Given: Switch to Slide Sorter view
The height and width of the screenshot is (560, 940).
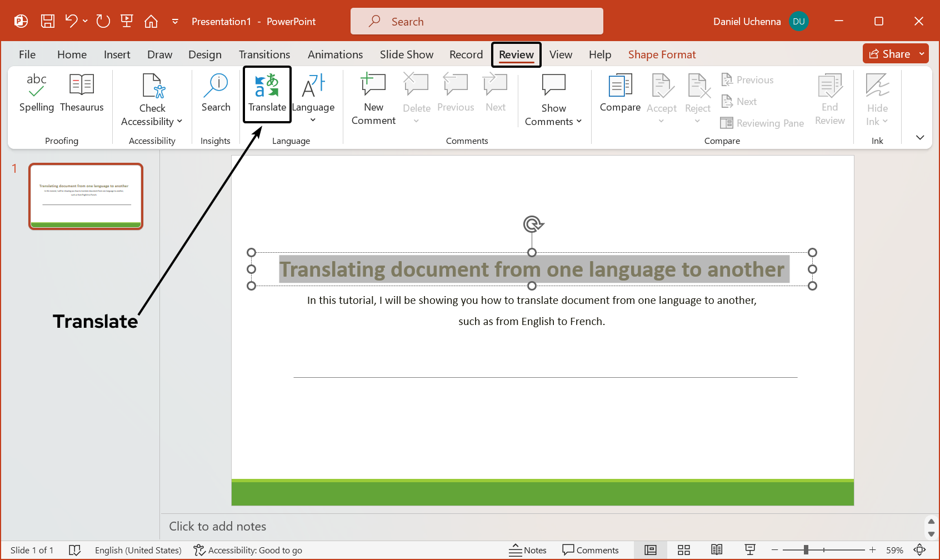Looking at the screenshot, I should [683, 550].
